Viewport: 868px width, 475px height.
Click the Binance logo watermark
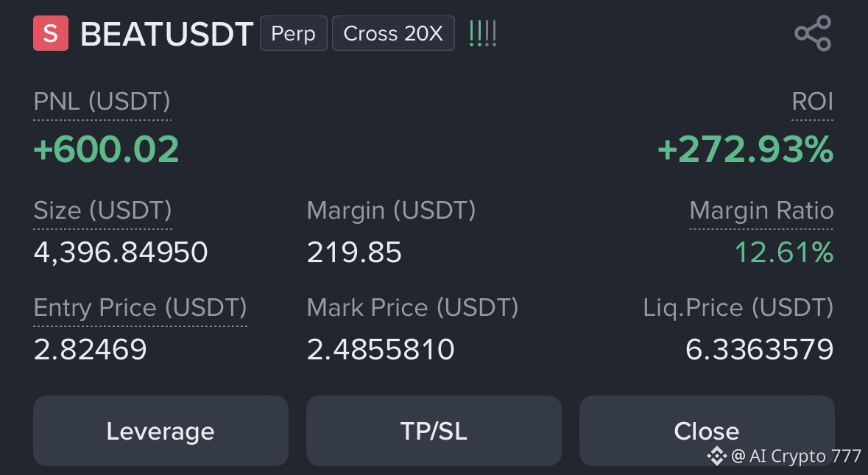[x=717, y=456]
